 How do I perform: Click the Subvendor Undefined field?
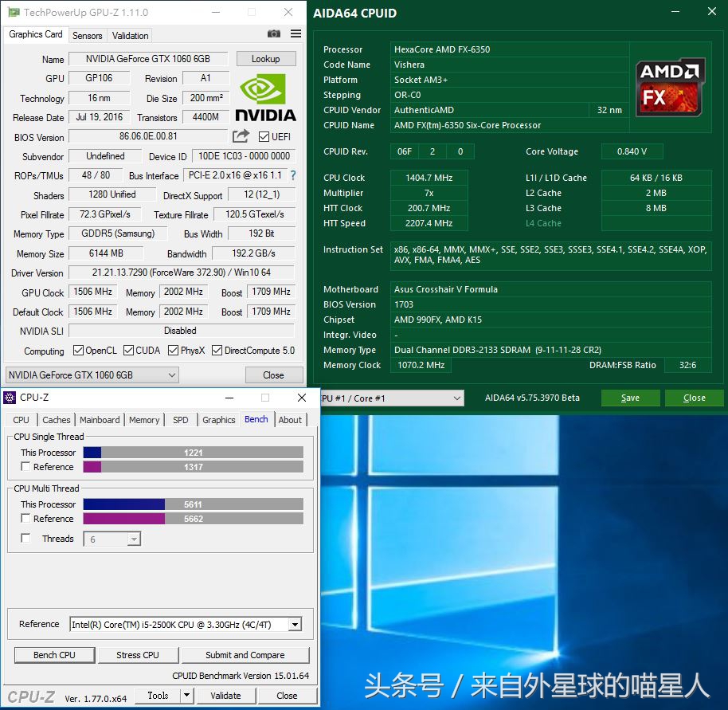pyautogui.click(x=104, y=156)
